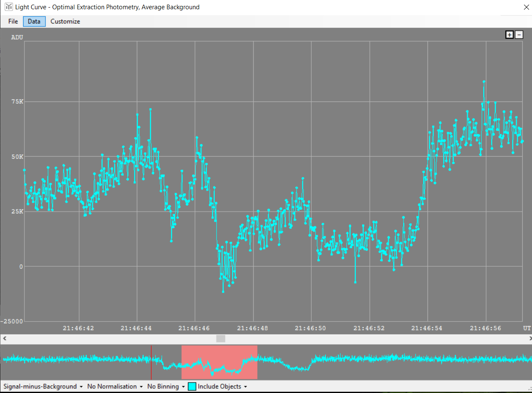Click the horizontal scrollbar thumb
The image size is (532, 393).
tap(221, 338)
